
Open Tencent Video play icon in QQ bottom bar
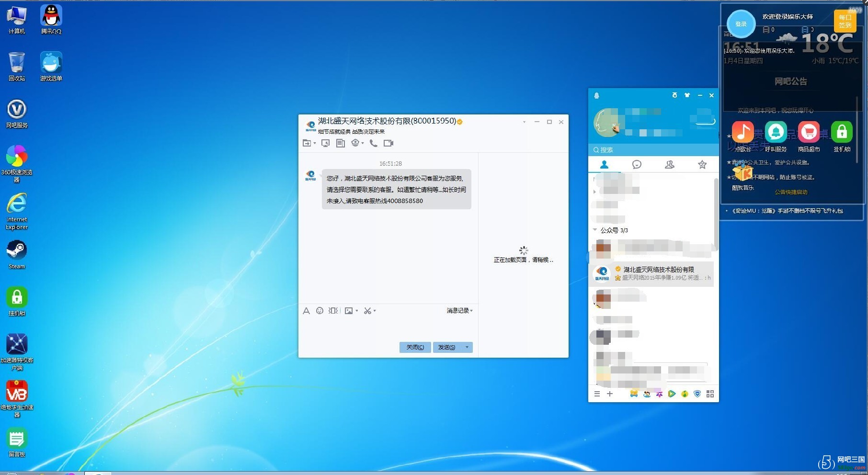(672, 394)
